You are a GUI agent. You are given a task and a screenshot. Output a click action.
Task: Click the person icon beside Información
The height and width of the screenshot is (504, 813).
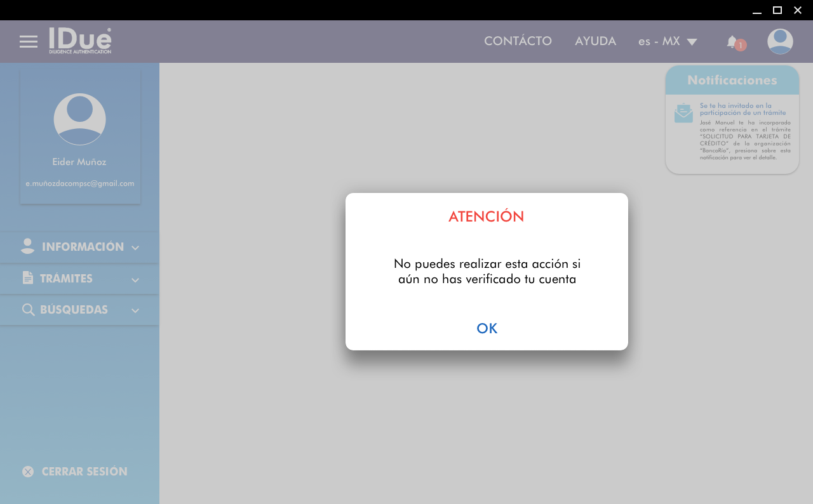[27, 247]
